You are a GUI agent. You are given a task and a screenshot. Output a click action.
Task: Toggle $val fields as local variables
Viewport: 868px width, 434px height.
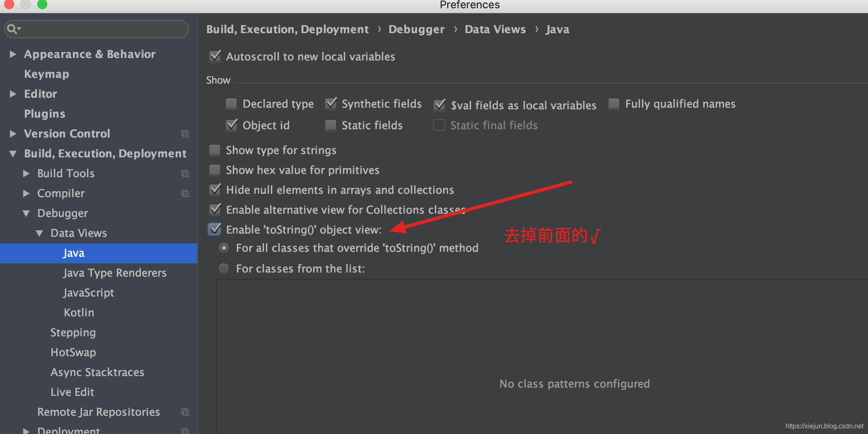pyautogui.click(x=439, y=105)
